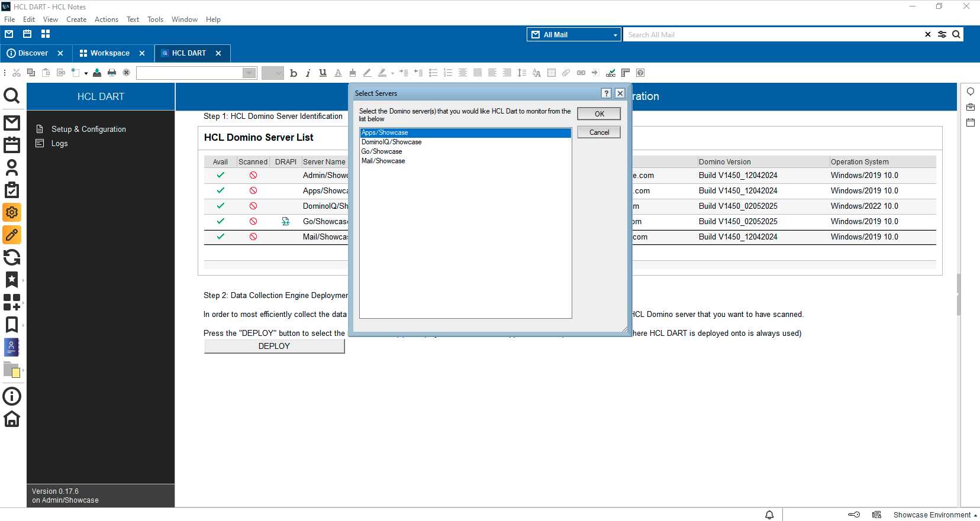Open the right sidebar calendar icon
Screen dimensions: 980x521
point(971,122)
